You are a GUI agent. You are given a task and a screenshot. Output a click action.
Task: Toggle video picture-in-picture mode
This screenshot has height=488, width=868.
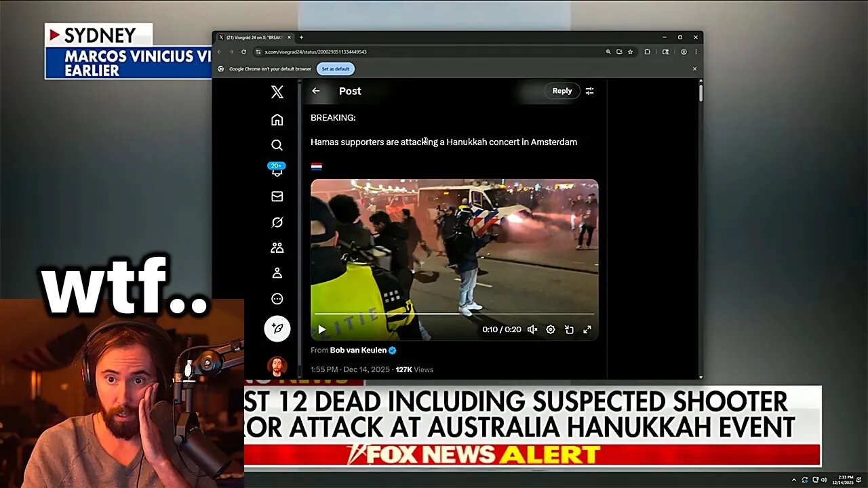(x=569, y=329)
